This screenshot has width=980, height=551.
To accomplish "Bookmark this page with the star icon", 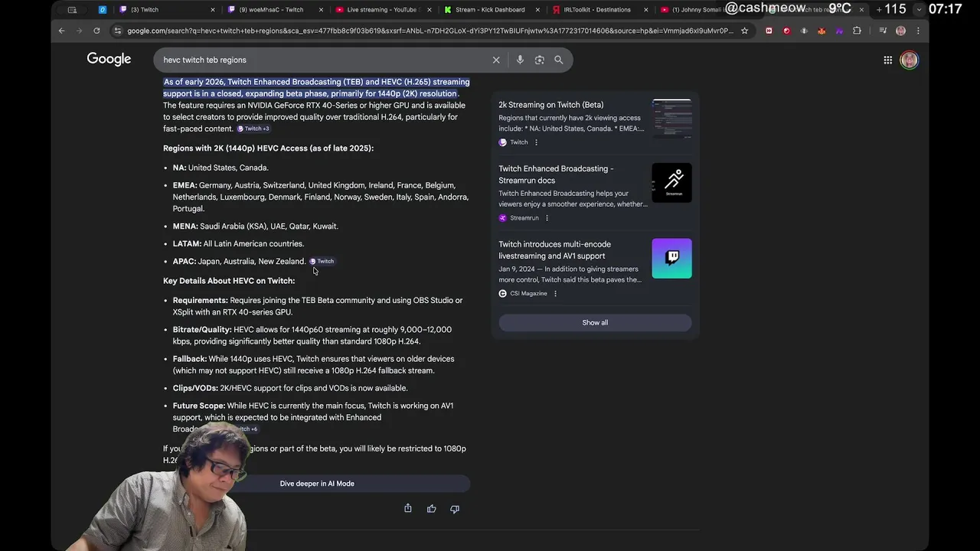I will pyautogui.click(x=744, y=31).
